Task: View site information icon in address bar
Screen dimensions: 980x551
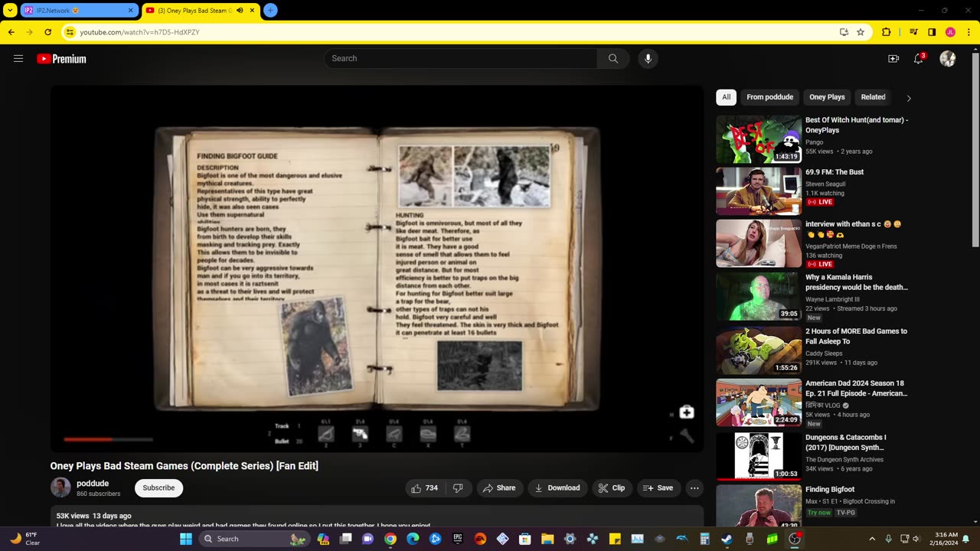Action: (x=70, y=32)
